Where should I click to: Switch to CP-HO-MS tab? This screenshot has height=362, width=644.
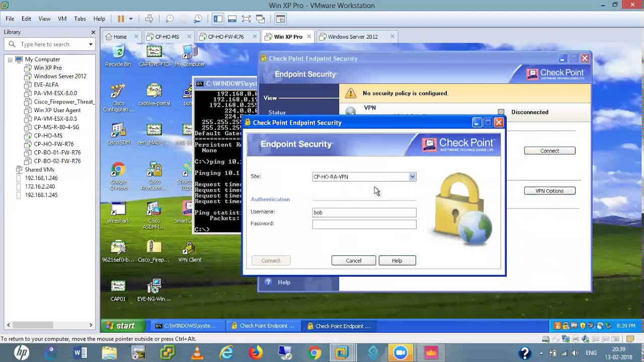(x=167, y=37)
